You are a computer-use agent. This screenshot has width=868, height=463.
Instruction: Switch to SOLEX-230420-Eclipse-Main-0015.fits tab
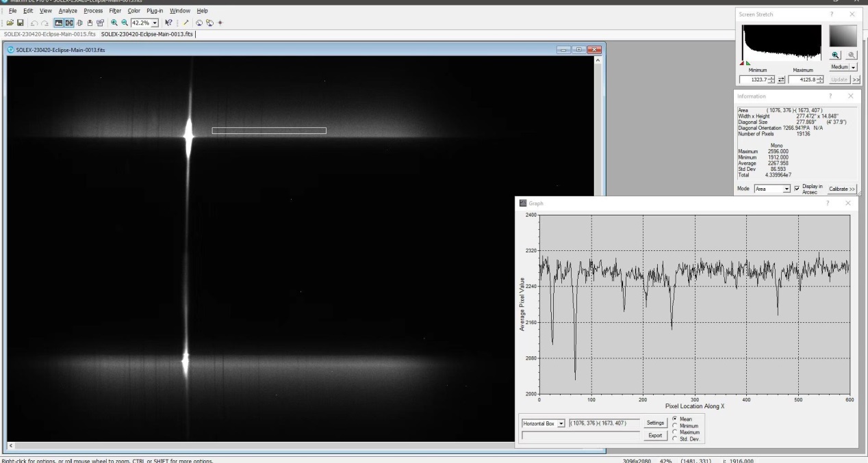50,34
